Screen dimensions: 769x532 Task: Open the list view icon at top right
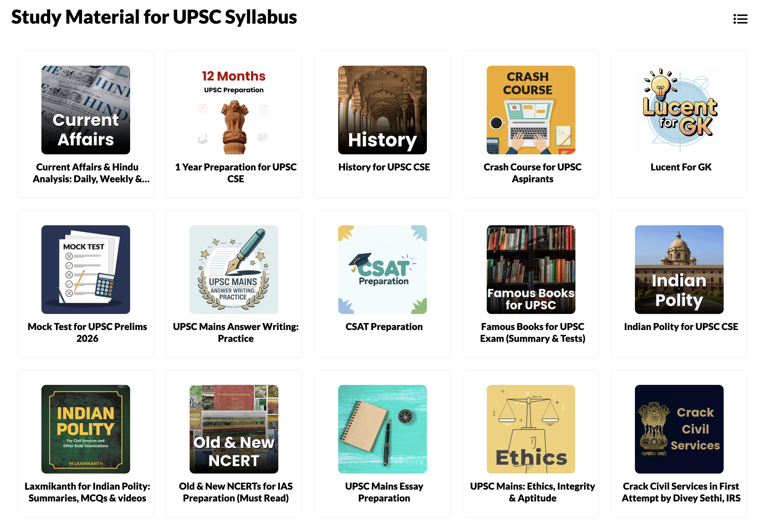click(x=741, y=19)
